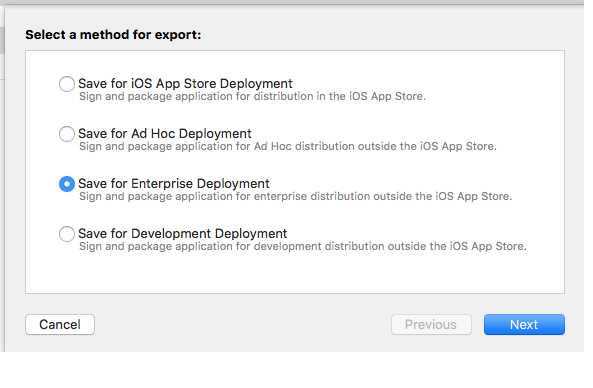Click dialog background between Cancel and Previous buttons
Viewport: 593px width, 388px height.
click(x=243, y=324)
